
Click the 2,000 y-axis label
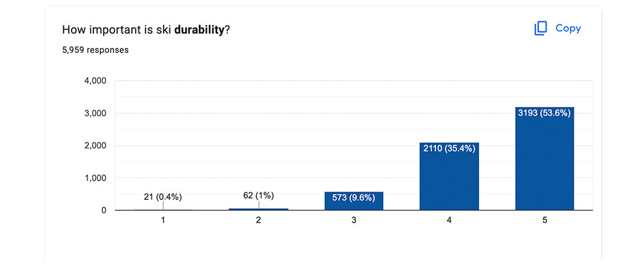(97, 145)
